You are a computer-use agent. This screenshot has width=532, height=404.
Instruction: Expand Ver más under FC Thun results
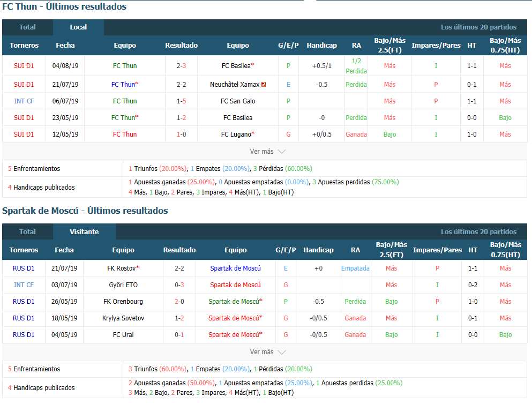[267, 151]
